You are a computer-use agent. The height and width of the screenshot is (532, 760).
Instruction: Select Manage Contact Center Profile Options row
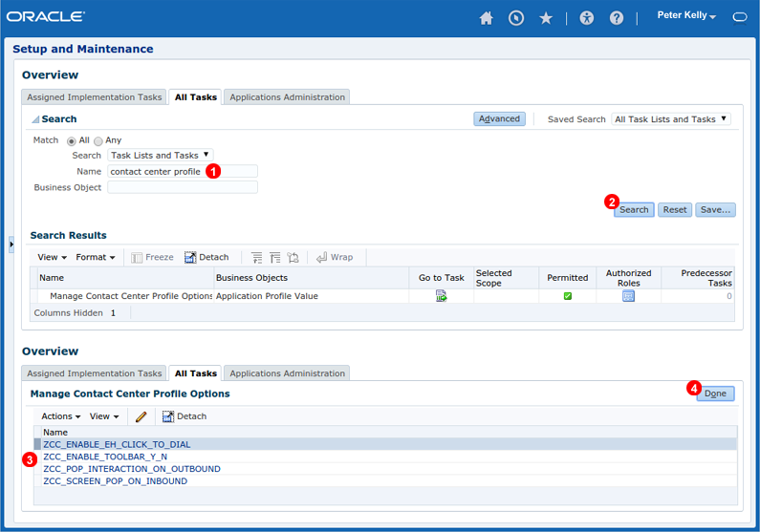pyautogui.click(x=382, y=296)
